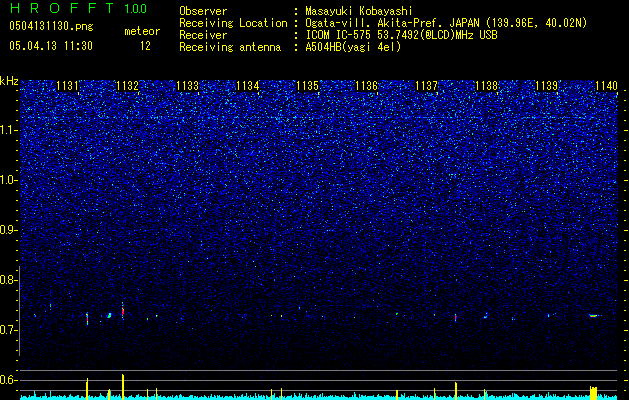Click the long horizontal meteor echo near 1140
The image size is (629, 400).
coord(594,316)
